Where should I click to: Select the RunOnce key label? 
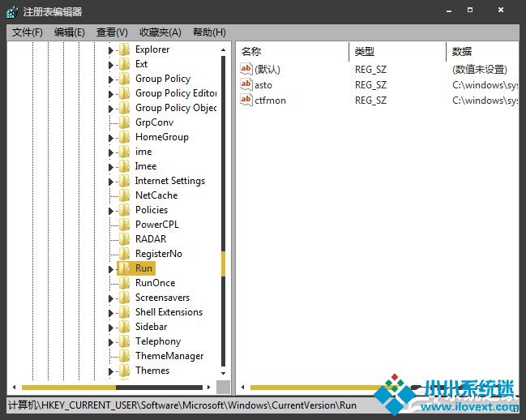(x=156, y=283)
